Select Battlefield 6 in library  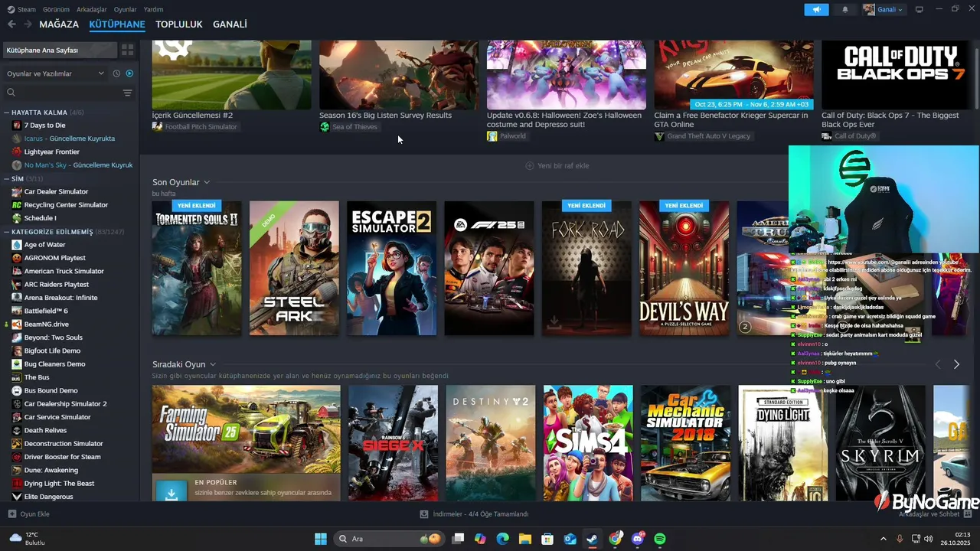[x=46, y=311]
